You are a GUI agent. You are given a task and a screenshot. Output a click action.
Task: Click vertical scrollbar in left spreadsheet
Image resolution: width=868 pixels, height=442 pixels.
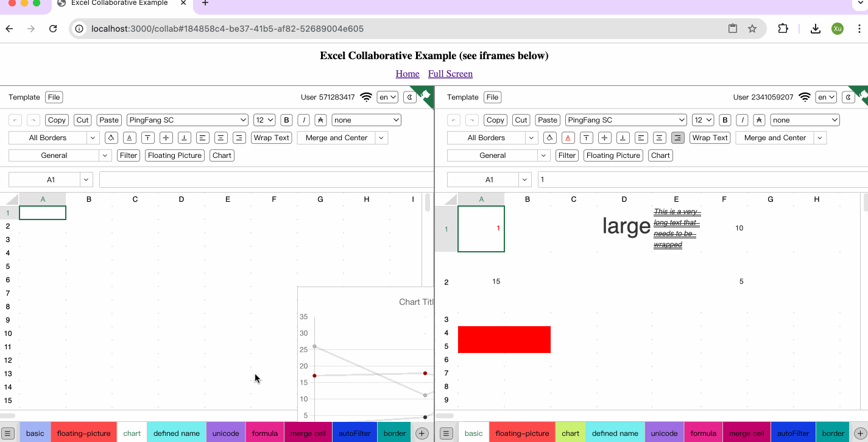tap(428, 202)
